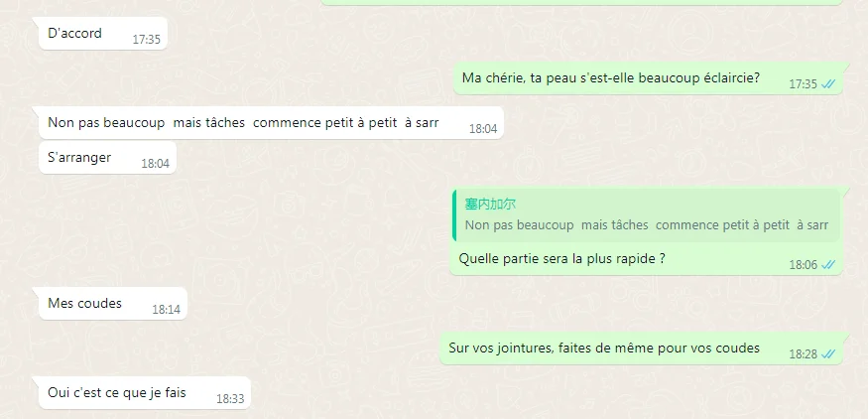
Task: Click the "D'accord" message bubble
Action: pyautogui.click(x=103, y=33)
